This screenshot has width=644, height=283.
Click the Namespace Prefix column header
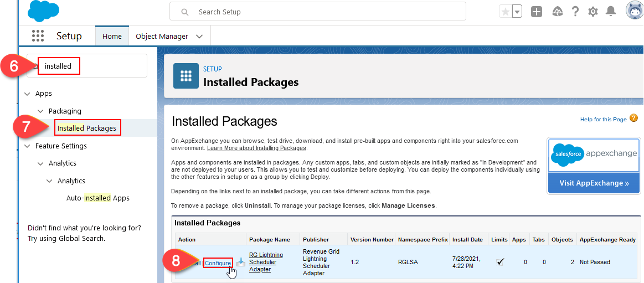[x=423, y=239]
